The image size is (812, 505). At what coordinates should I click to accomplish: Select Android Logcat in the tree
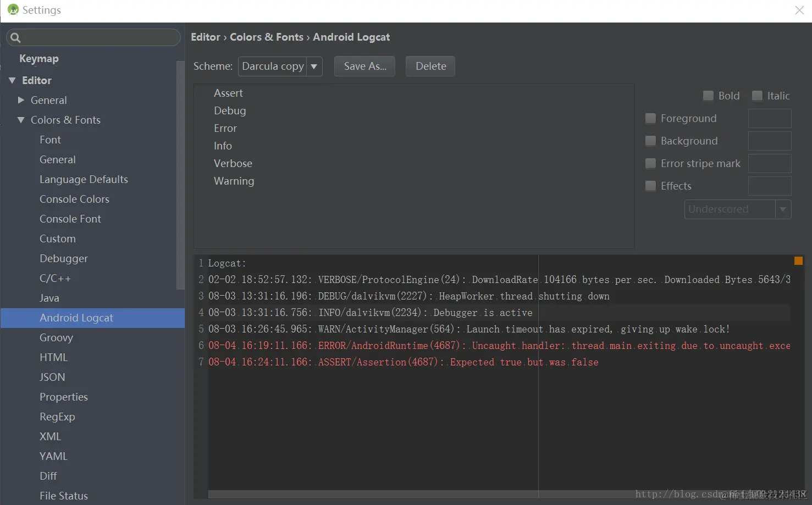[92, 318]
